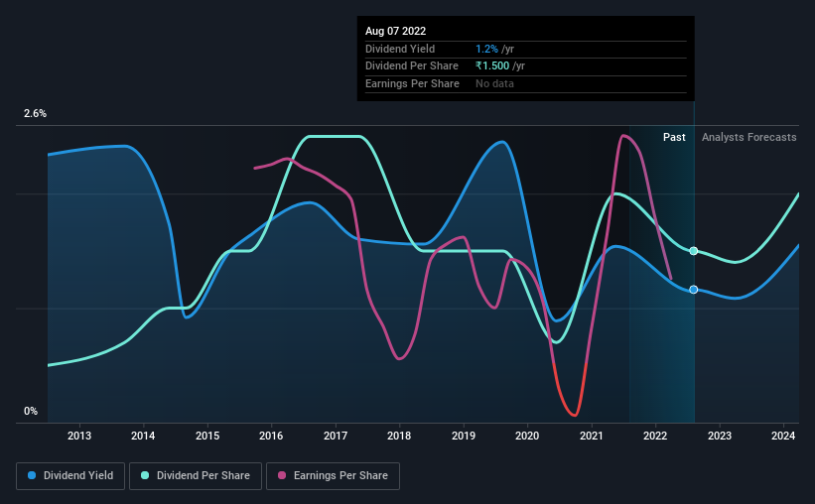The image size is (815, 504).
Task: Toggle the Dividend Per Share legend button
Action: pyautogui.click(x=196, y=476)
